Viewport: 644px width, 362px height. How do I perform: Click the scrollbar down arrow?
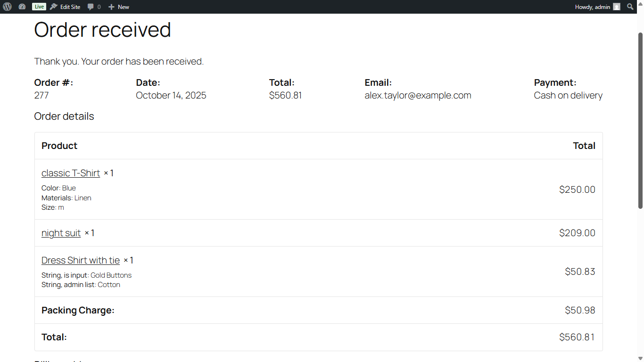pyautogui.click(x=640, y=358)
